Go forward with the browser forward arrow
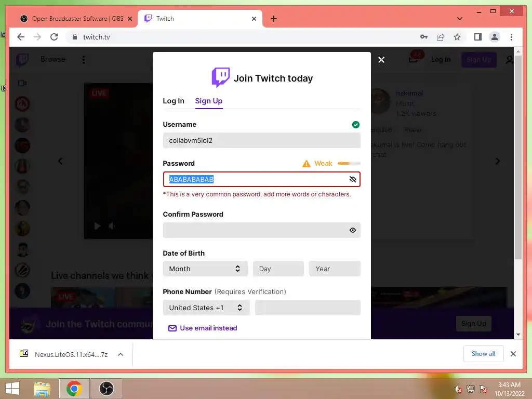532x399 pixels. pos(37,37)
